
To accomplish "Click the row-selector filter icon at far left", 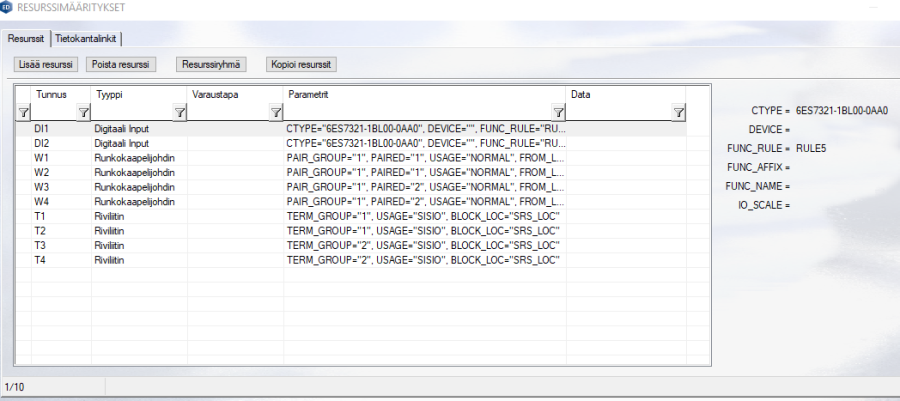I will click(x=23, y=113).
